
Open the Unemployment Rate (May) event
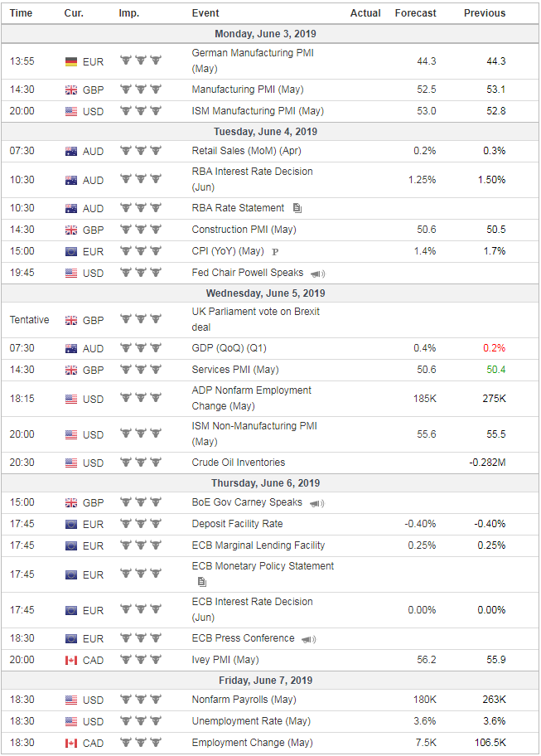[251, 721]
